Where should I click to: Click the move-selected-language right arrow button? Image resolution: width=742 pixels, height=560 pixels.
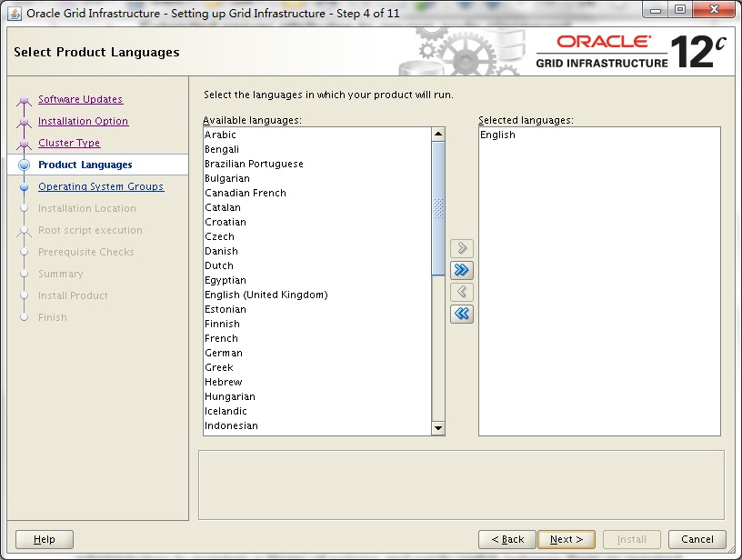point(462,248)
